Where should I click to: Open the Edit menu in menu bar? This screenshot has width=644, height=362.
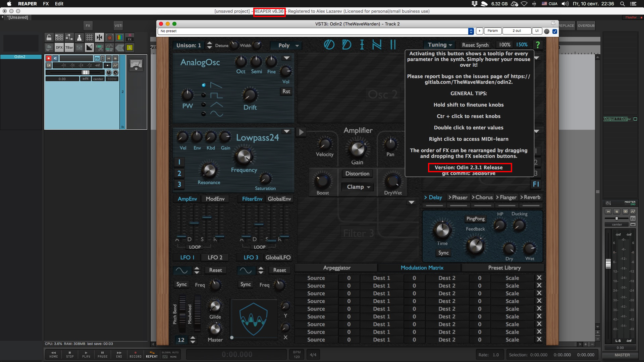point(59,4)
